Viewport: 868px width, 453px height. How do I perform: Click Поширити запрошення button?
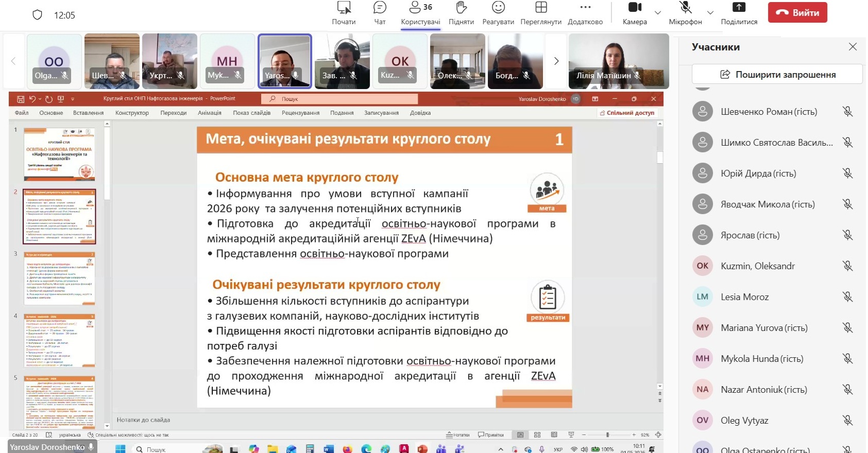click(777, 74)
